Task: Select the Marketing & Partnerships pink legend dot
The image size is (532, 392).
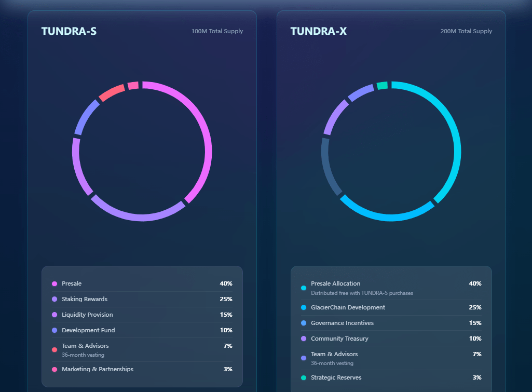Action: (54, 370)
